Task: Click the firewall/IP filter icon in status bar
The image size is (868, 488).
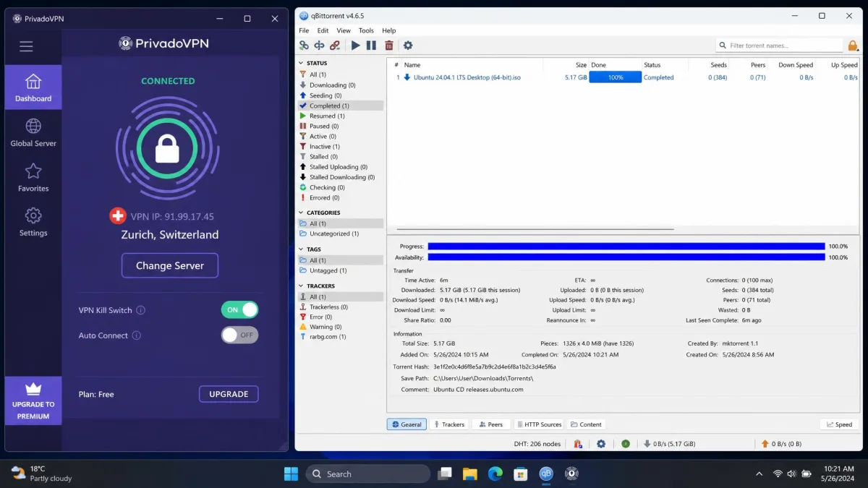Action: 578,444
